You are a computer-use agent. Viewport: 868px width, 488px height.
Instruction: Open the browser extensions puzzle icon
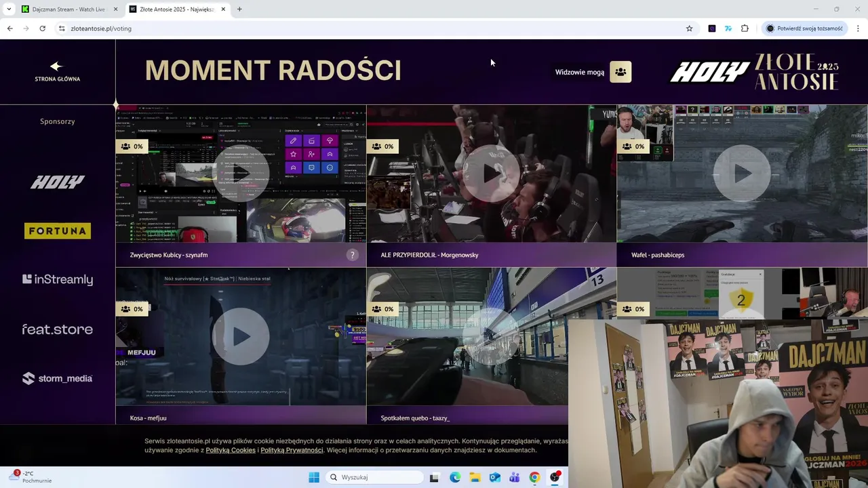point(745,28)
